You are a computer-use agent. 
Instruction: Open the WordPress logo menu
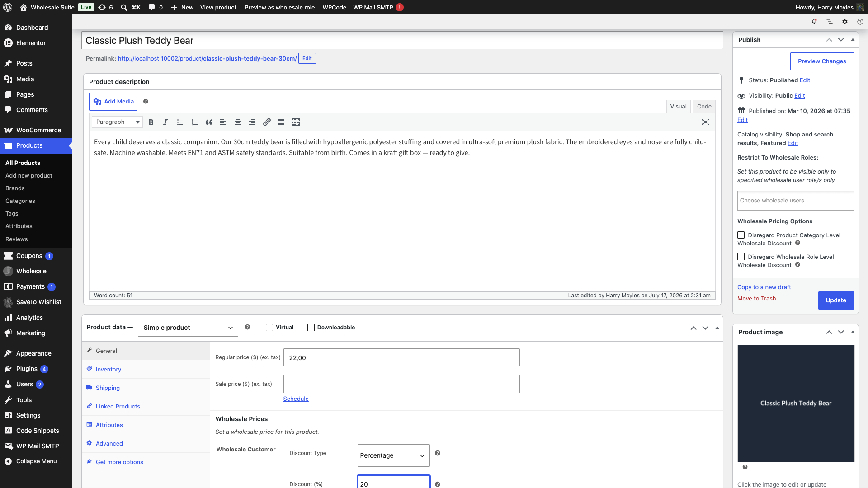(x=8, y=7)
